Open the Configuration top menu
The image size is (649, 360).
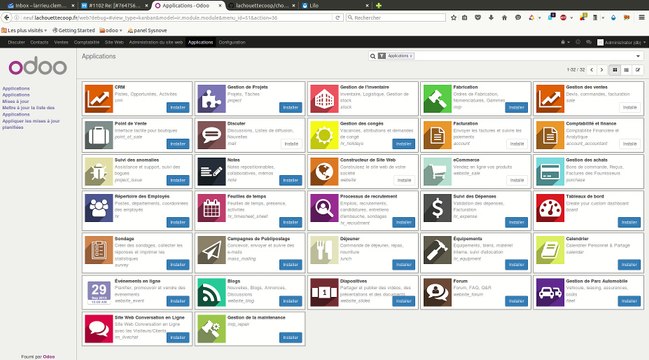[x=232, y=42]
